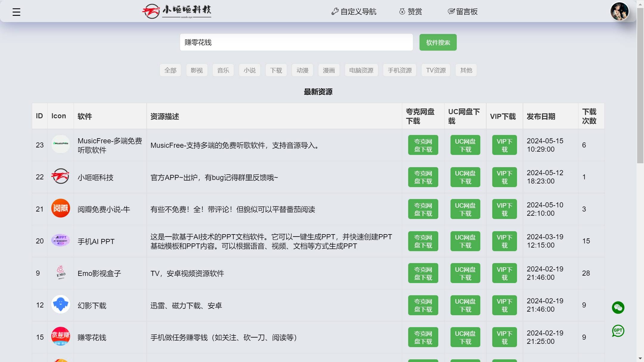Screen dimensions: 644x362
Task: Click UC网盘下载 for 小咂咂科技 row
Action: coord(465,177)
